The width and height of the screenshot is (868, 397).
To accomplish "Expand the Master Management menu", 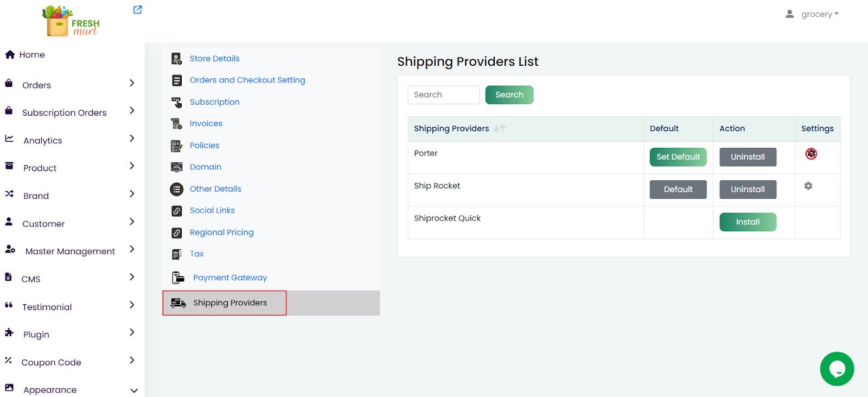I will click(x=131, y=249).
